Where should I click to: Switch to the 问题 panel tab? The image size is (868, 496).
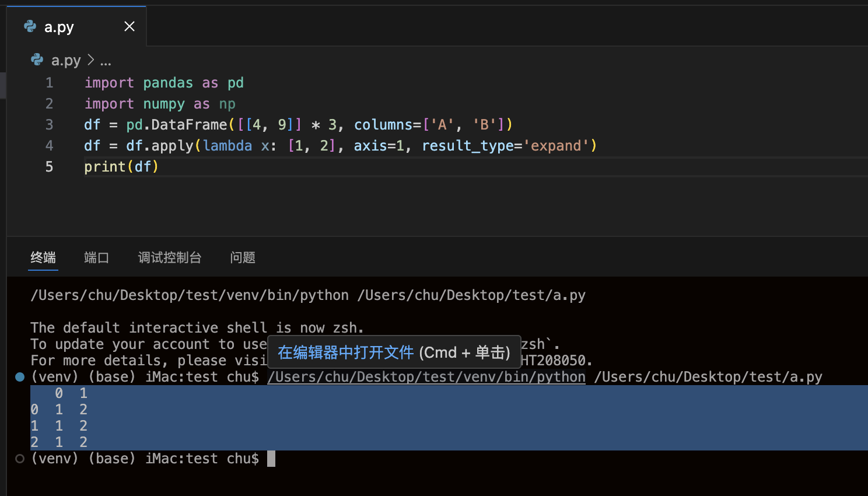pos(243,257)
